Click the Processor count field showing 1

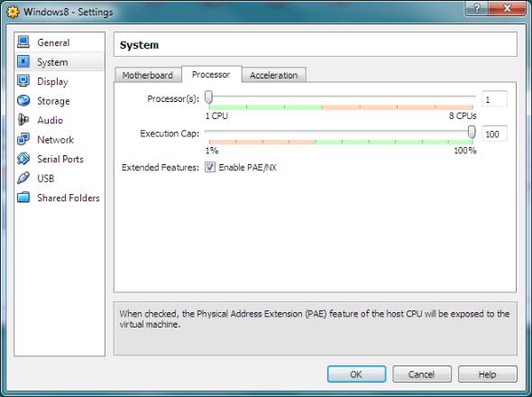[494, 99]
